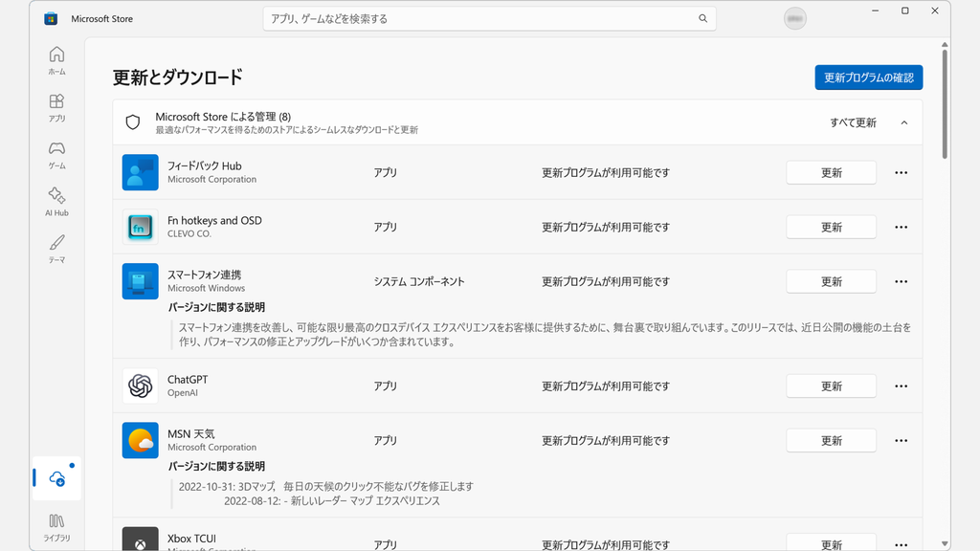The image size is (980, 551).
Task: Open more options for スマートフォン連携
Action: point(901,281)
